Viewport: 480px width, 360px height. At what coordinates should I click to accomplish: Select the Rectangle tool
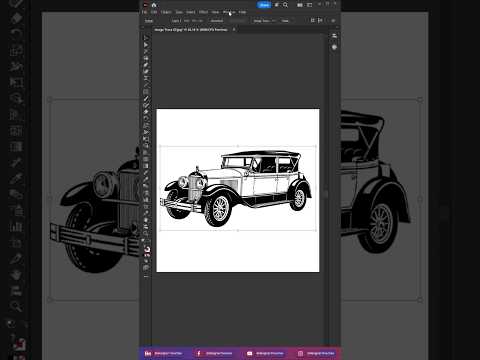point(146,92)
